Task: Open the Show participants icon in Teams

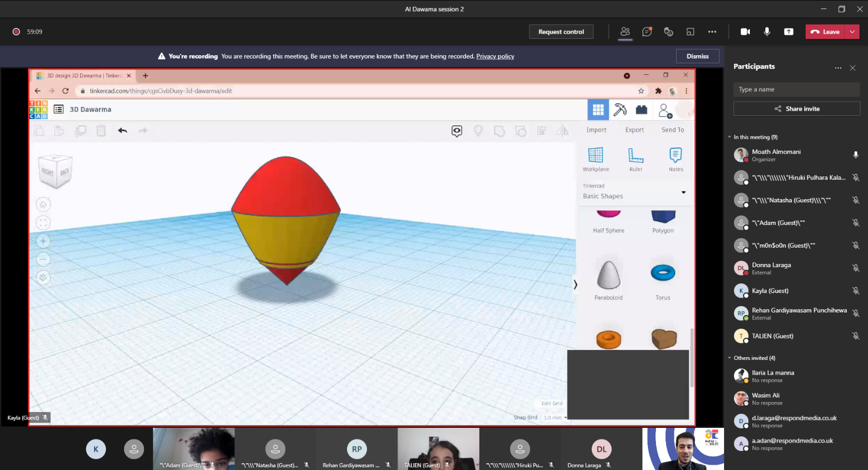Action: [x=625, y=32]
